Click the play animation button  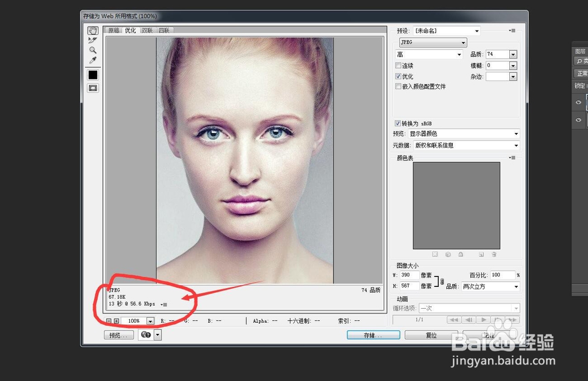tap(483, 319)
